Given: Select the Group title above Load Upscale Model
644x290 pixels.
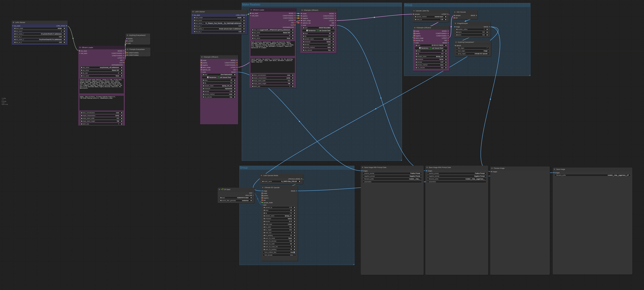Looking at the screenshot, I should pos(244,168).
